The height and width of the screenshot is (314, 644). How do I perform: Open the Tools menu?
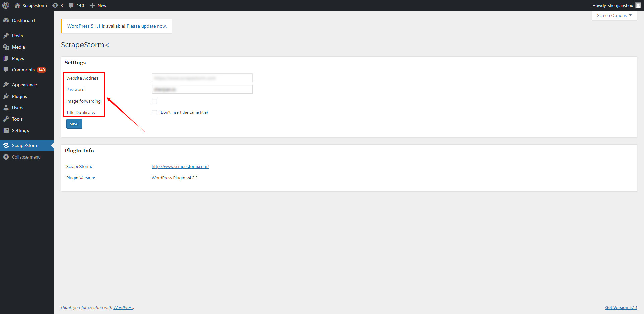27,119
